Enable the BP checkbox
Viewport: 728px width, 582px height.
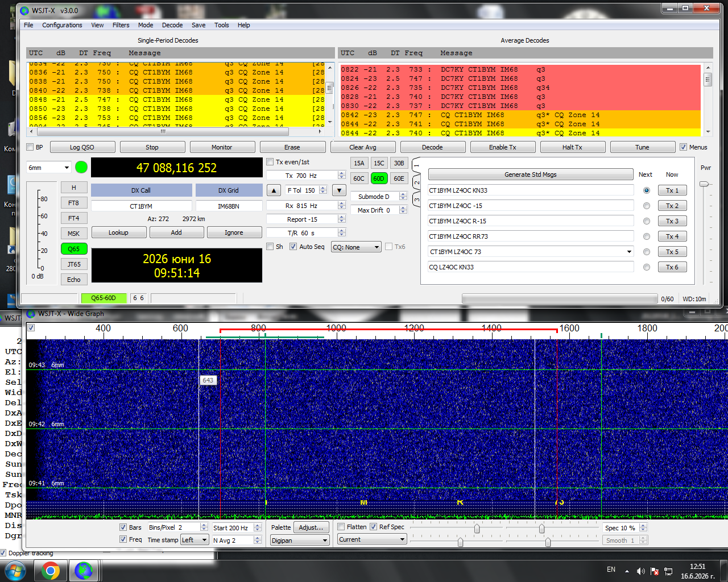(x=30, y=147)
